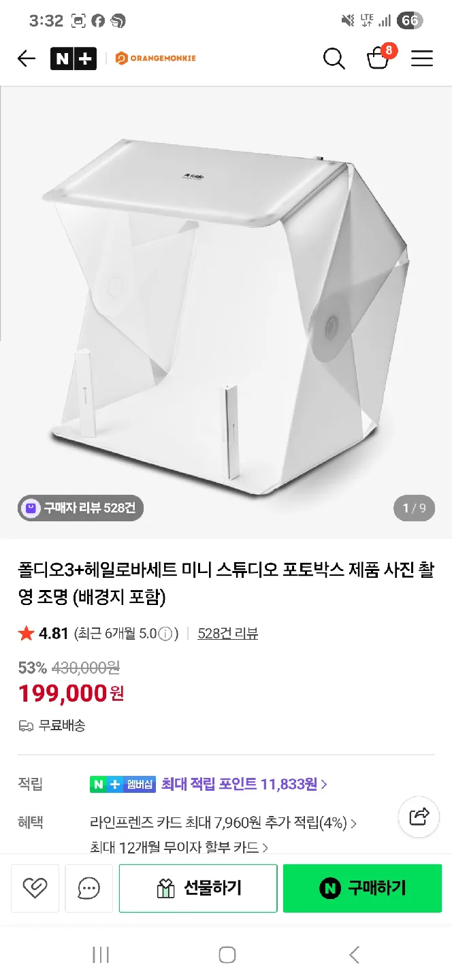This screenshot has height=980, width=452.
Task: Tap the 구매자 리뷰 528건 badge
Action: pos(81,508)
